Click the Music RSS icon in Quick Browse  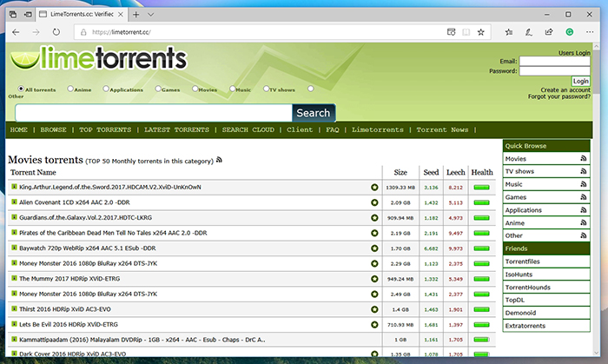click(x=583, y=184)
